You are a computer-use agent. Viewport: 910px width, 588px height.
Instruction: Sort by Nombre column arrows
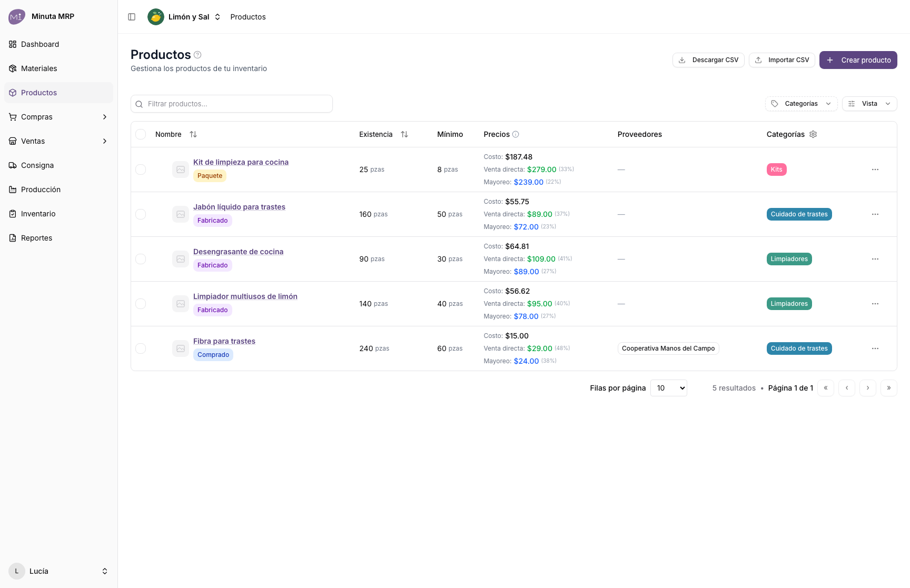click(x=193, y=134)
